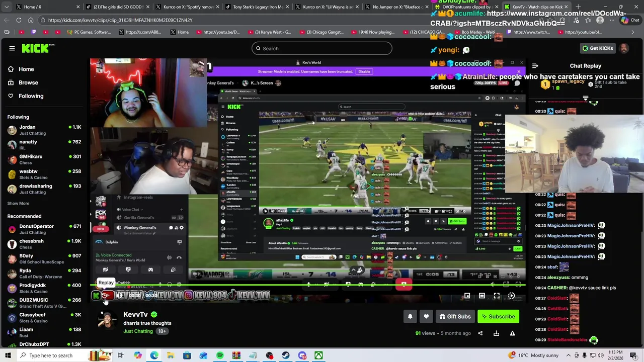Click the Get KICKs button
The width and height of the screenshot is (644, 362).
597,48
